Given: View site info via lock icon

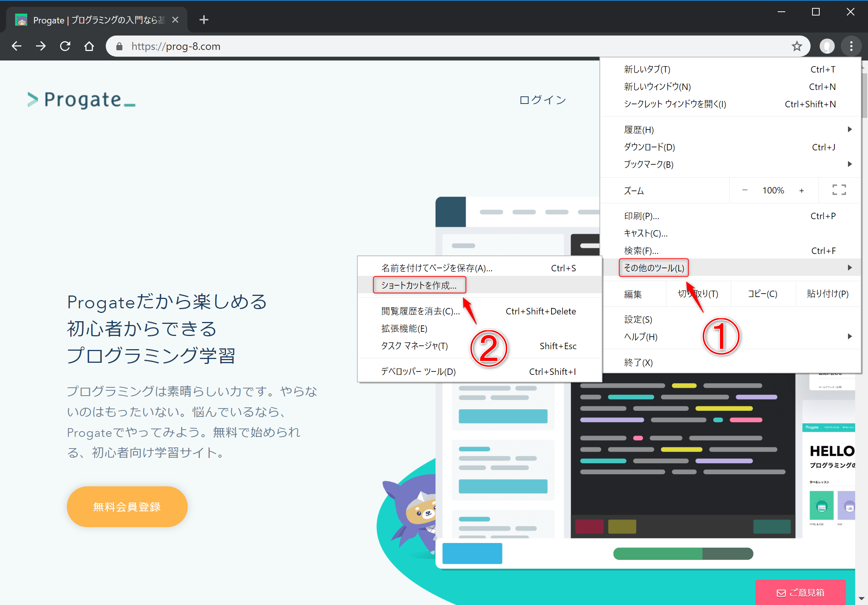Looking at the screenshot, I should click(119, 46).
